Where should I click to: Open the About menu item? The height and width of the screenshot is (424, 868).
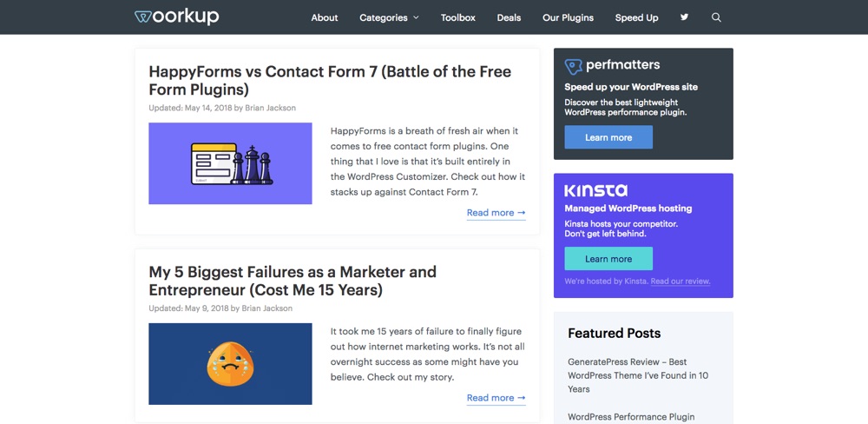pos(325,17)
